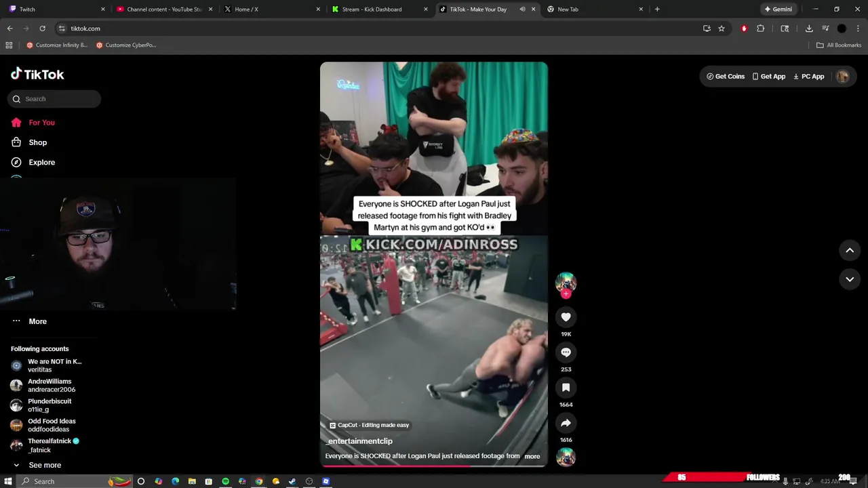Open veritias following account
868x488 pixels.
click(x=46, y=365)
